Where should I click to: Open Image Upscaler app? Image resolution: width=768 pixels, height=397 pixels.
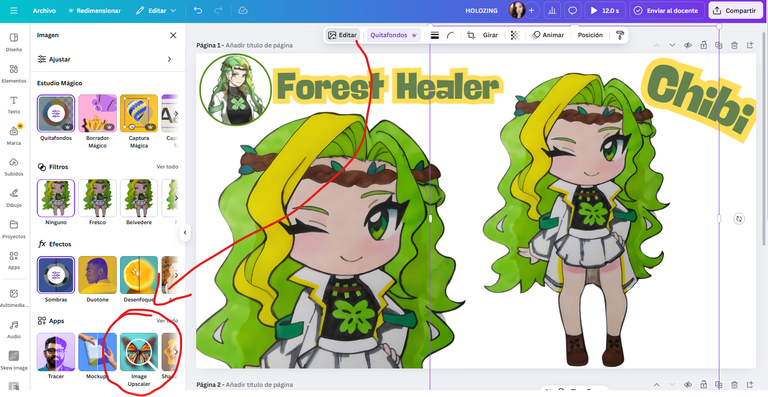tap(139, 352)
